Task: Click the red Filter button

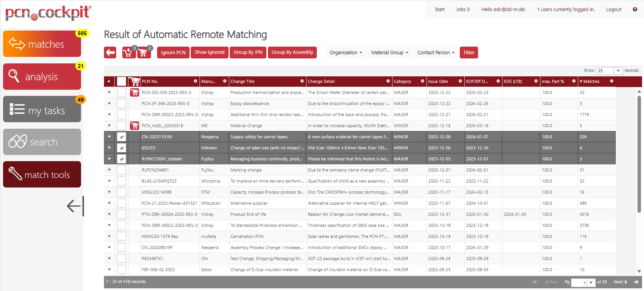Action: (x=469, y=53)
